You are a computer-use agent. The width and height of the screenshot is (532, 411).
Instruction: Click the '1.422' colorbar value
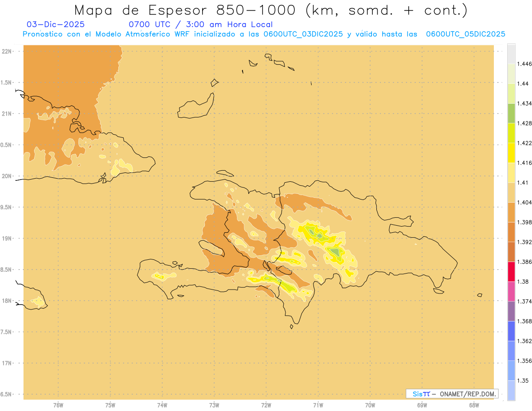[x=524, y=143]
